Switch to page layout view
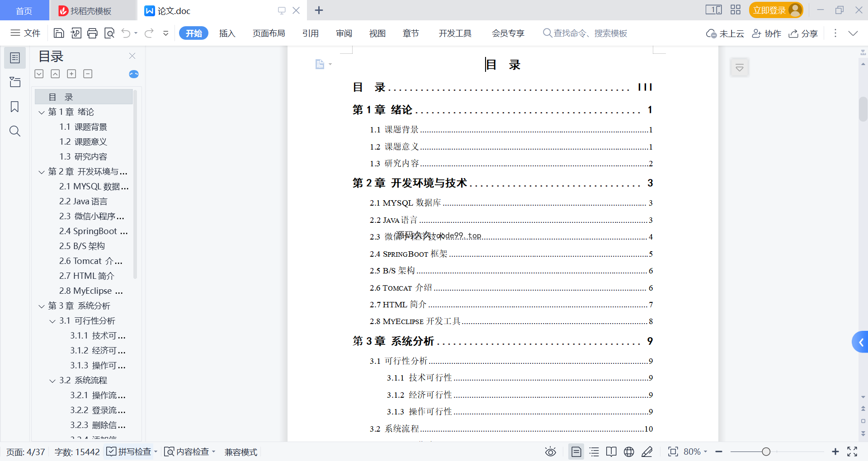This screenshot has width=868, height=461. (576, 452)
